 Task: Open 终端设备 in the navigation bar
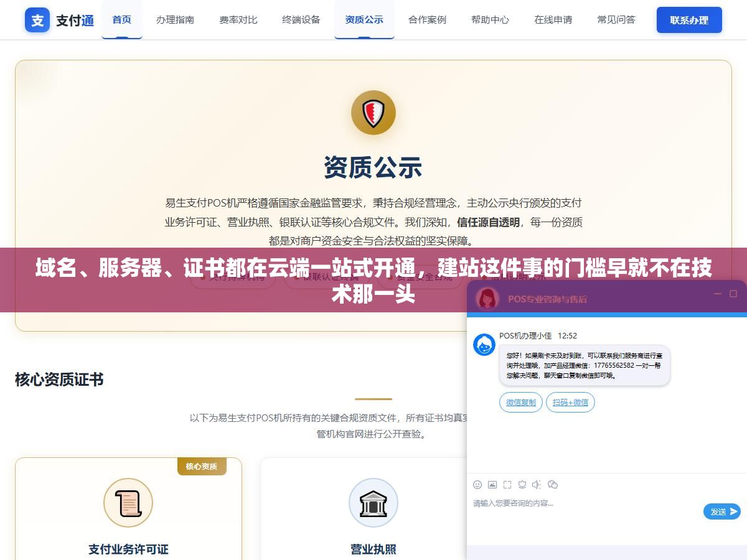301,19
